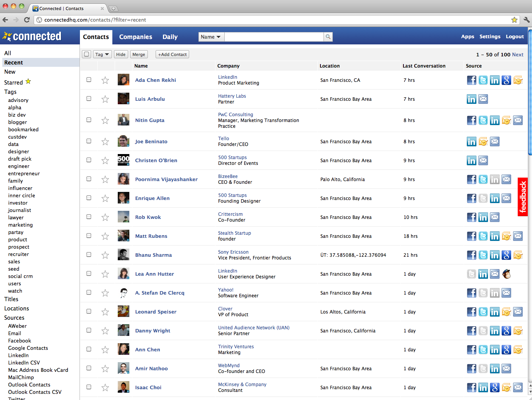The height and width of the screenshot is (400, 532).
Task: Click Poornima Vijayashanker's Twitter icon
Action: [483, 179]
